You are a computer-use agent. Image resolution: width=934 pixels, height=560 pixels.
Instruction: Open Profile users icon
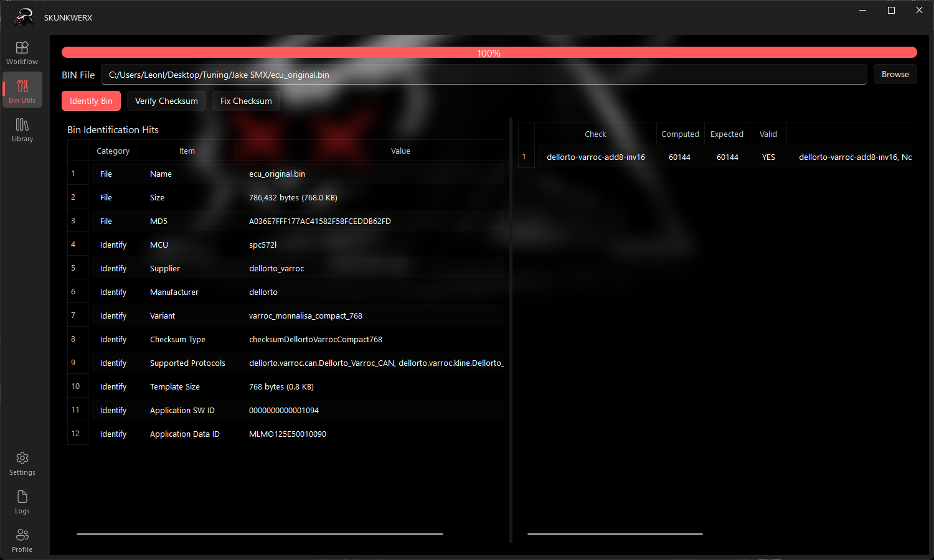(22, 541)
